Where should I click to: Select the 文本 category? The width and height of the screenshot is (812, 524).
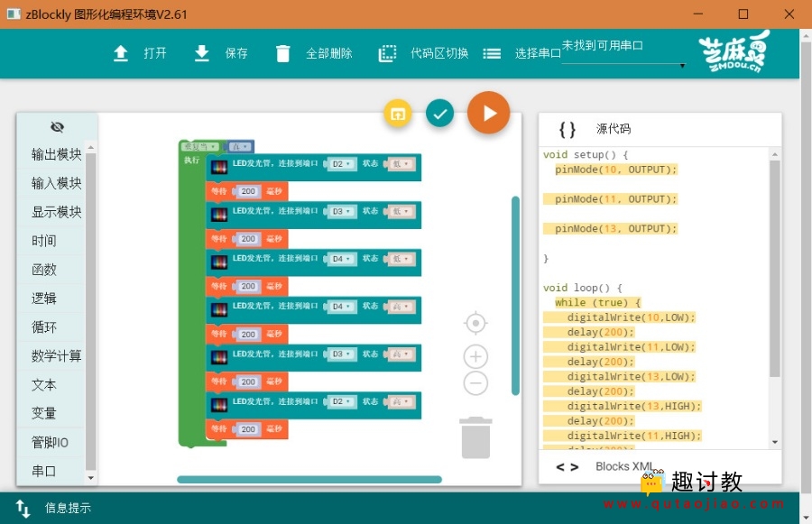tap(44, 385)
